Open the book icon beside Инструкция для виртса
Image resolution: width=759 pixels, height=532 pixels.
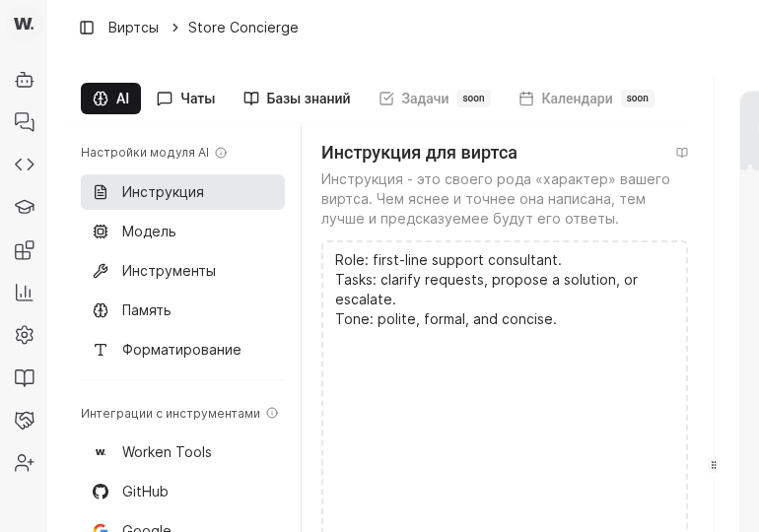tap(681, 153)
